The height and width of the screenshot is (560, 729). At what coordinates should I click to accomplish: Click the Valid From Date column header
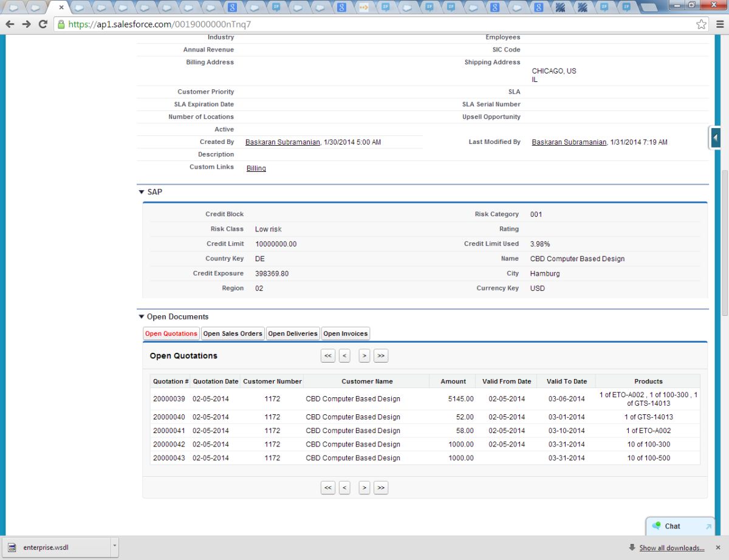click(507, 381)
